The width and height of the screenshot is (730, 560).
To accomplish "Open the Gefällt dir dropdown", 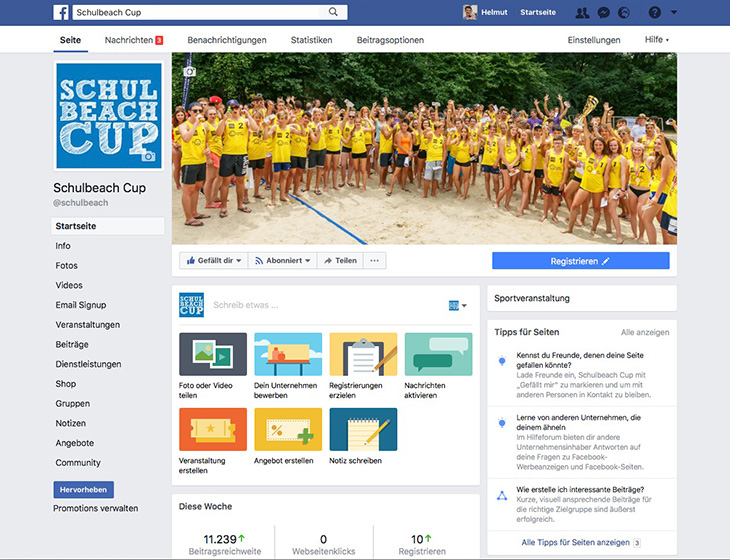I will point(214,261).
